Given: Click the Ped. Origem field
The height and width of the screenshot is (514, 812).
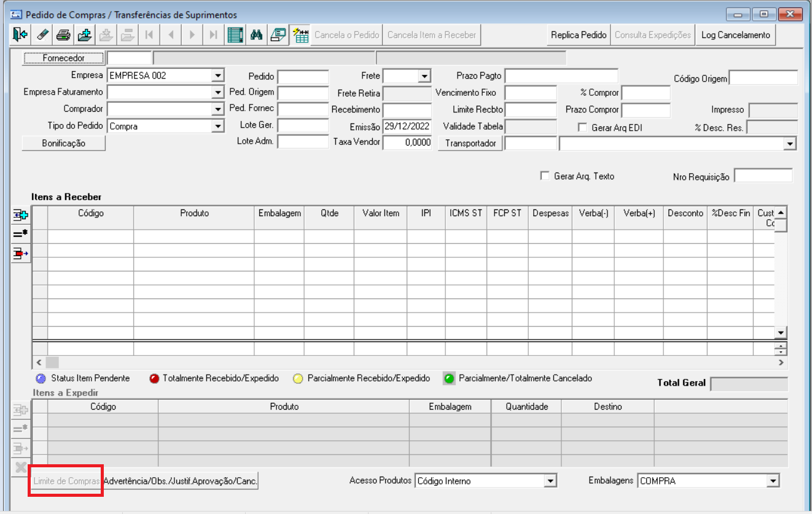Looking at the screenshot, I should click(x=303, y=93).
